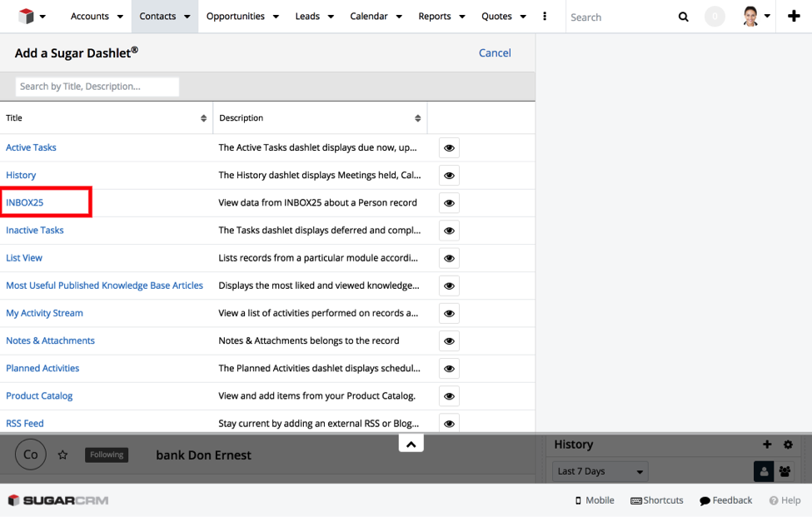The height and width of the screenshot is (517, 812).
Task: Select the INBOX25 dashlet link
Action: pyautogui.click(x=25, y=202)
